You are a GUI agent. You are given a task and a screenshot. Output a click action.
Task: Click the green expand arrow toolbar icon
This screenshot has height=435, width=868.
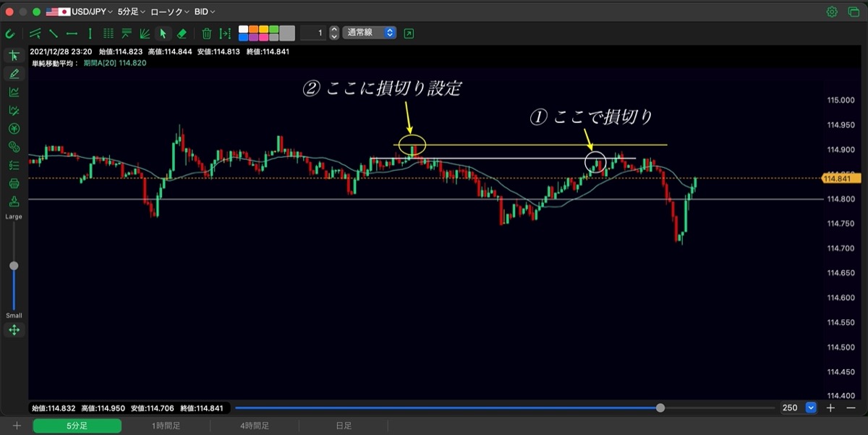click(409, 33)
